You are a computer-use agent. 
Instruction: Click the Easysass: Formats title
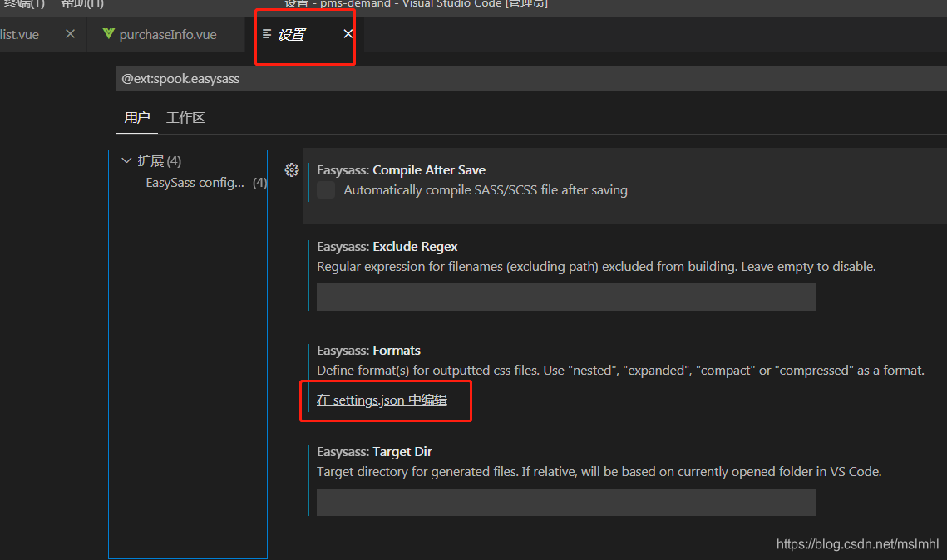coord(368,351)
